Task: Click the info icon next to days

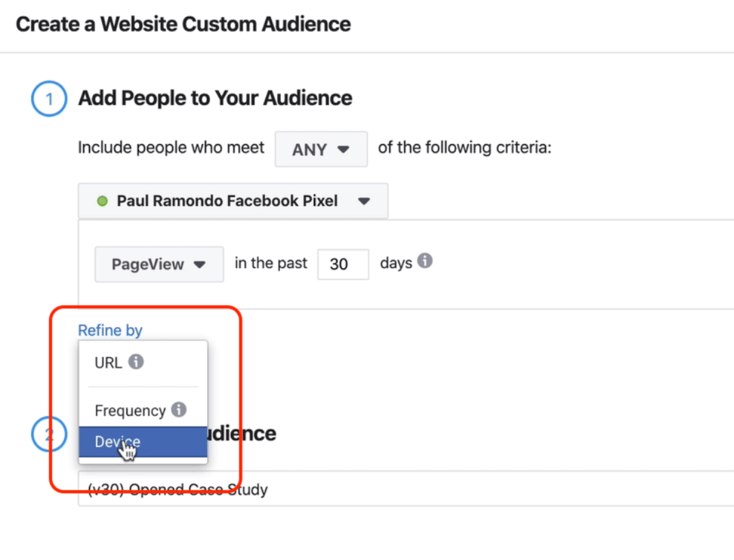Action: click(425, 261)
